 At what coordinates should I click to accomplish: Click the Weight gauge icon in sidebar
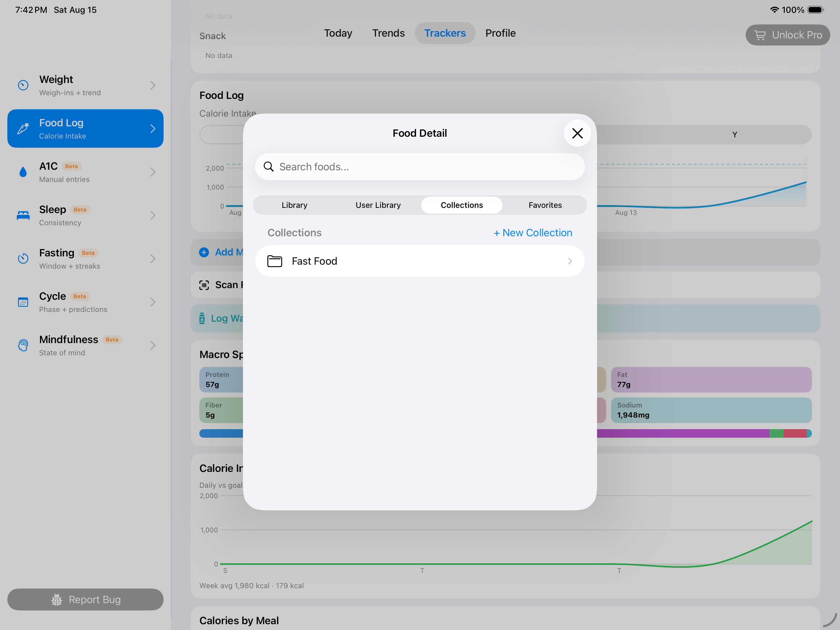click(x=23, y=85)
